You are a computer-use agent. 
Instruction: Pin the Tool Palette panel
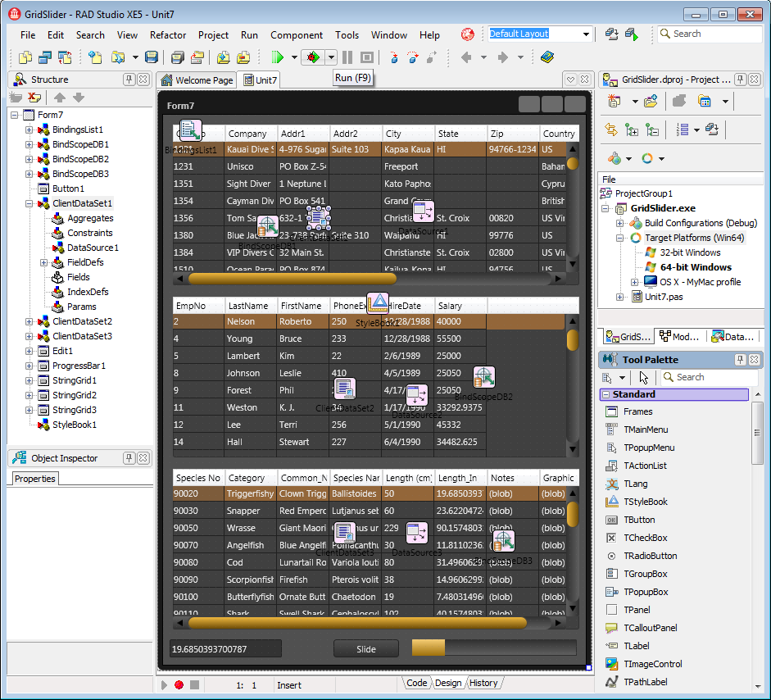(x=740, y=360)
